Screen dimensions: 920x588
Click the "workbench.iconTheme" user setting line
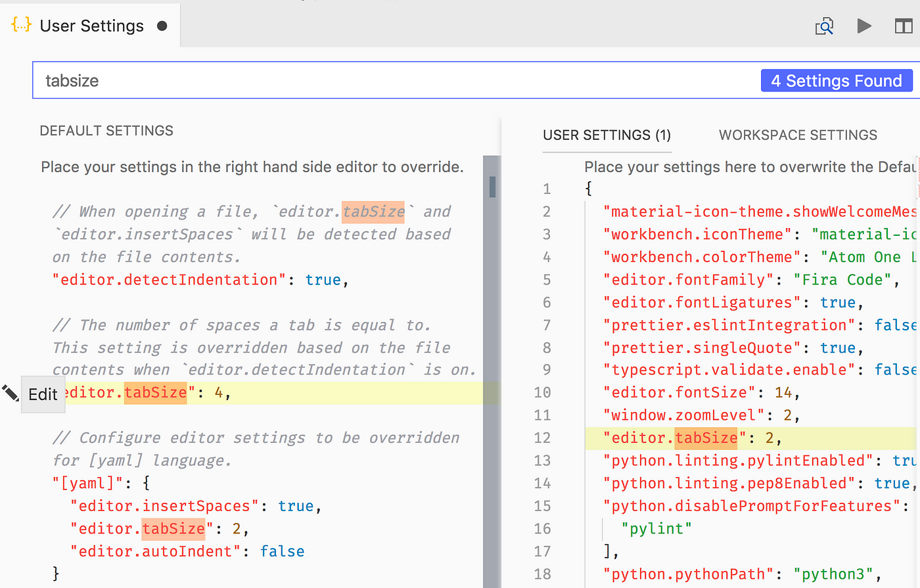(x=760, y=235)
